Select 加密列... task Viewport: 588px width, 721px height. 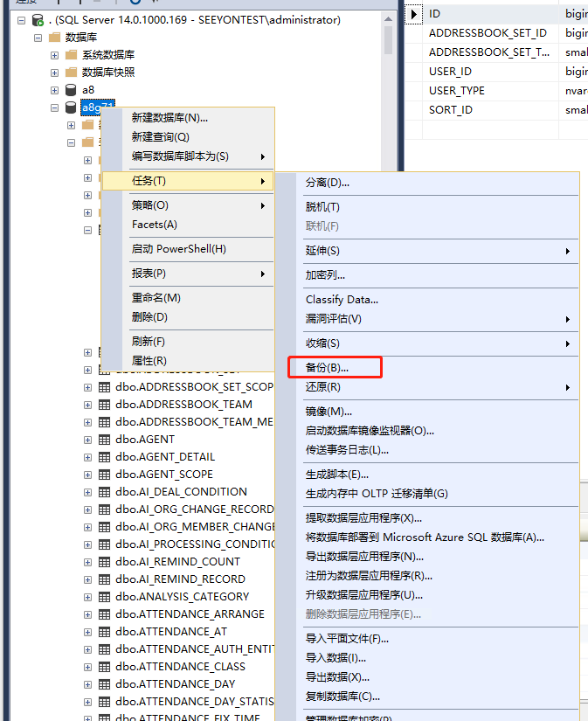(427, 275)
